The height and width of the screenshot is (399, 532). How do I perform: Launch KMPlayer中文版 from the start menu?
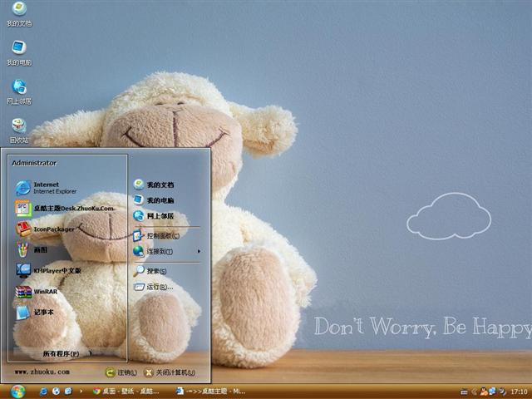48,270
